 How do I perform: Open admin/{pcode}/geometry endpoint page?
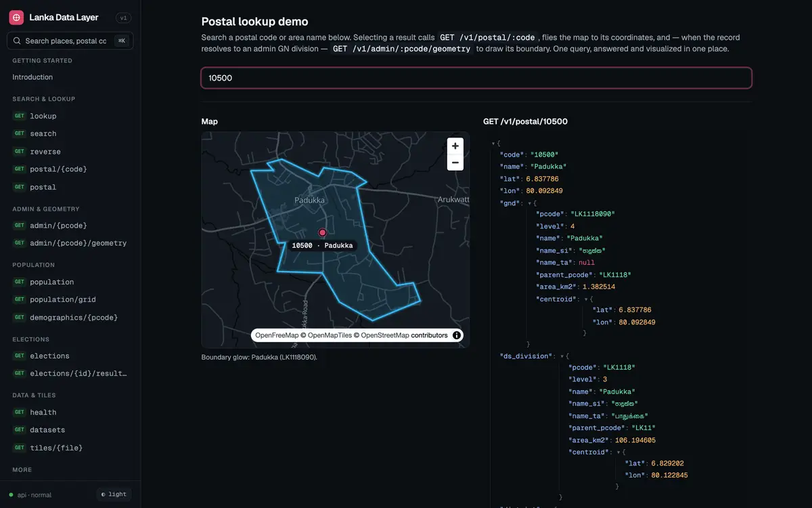click(x=78, y=243)
